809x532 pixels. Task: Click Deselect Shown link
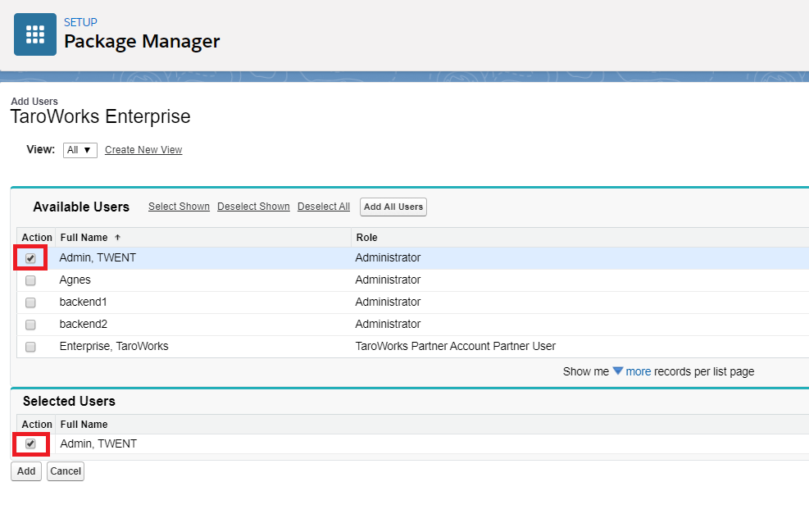253,207
